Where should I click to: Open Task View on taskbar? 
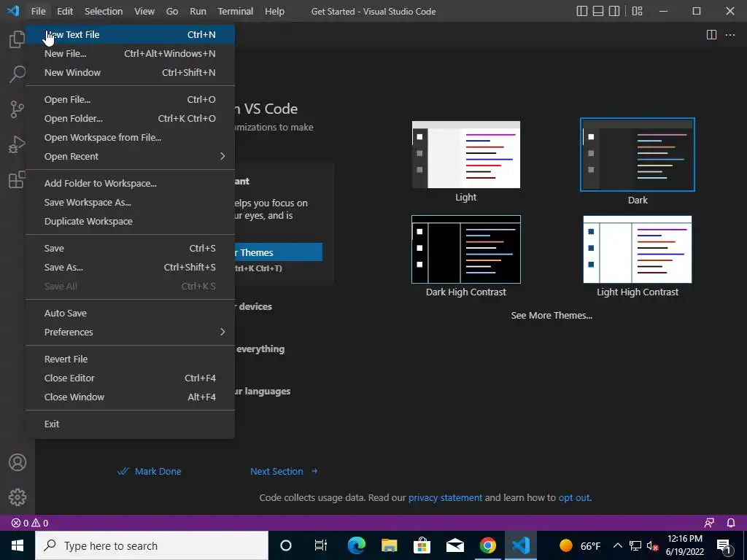321,545
